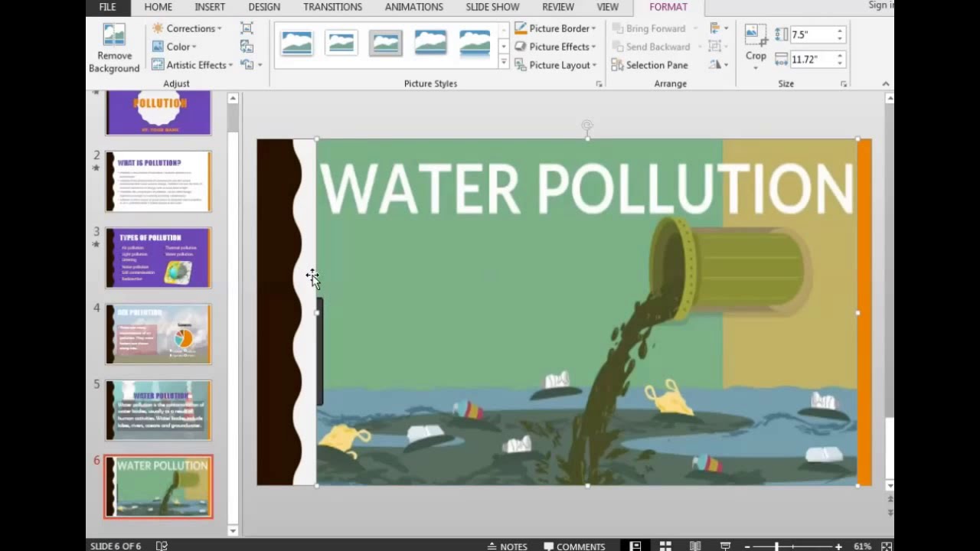Select slide 3 'Types of Pollution' thumbnail
Image resolution: width=980 pixels, height=551 pixels.
(158, 258)
